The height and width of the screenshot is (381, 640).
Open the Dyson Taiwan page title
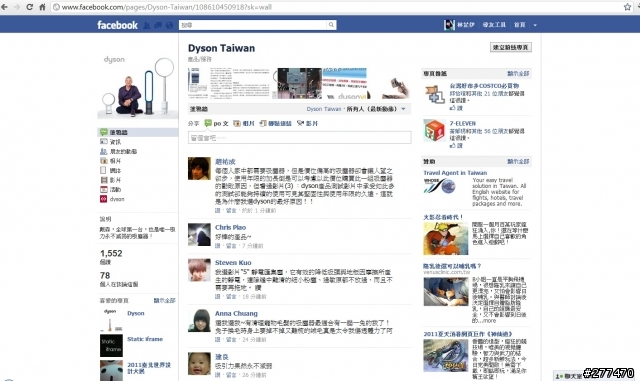[x=221, y=48]
